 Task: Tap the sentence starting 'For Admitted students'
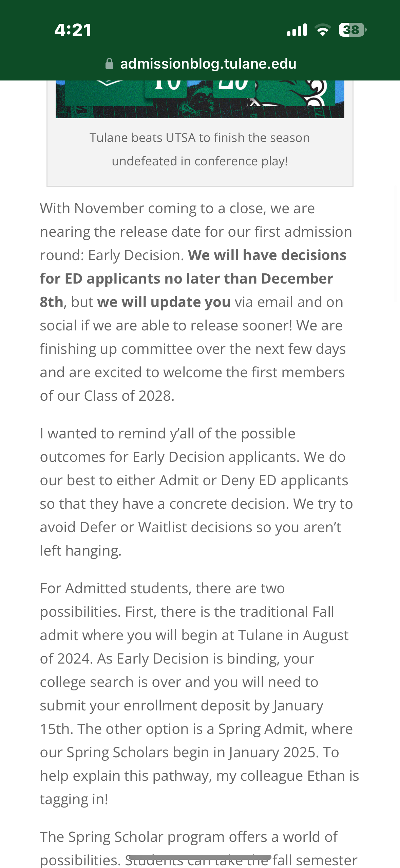pos(162,588)
